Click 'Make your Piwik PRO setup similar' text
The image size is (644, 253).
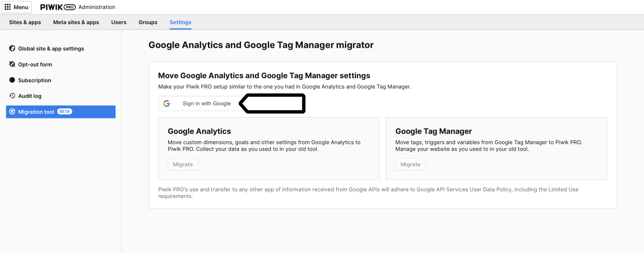pos(284,87)
